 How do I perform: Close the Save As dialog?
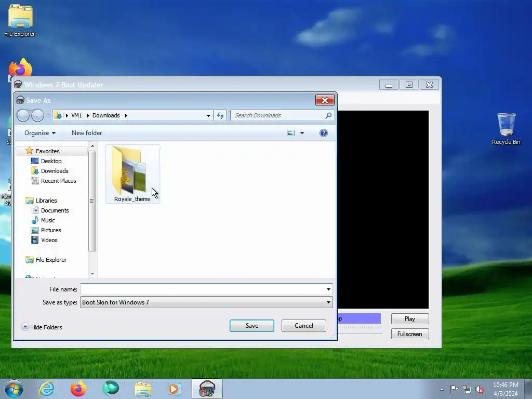tap(325, 100)
